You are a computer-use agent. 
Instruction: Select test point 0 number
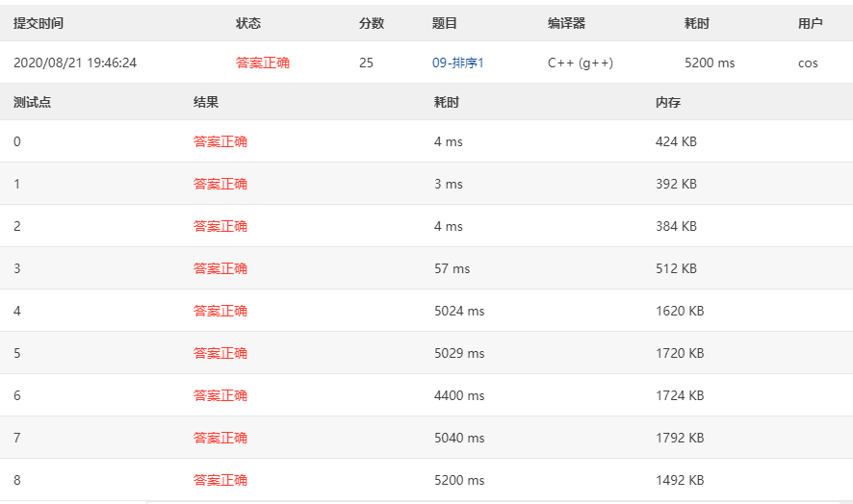(x=17, y=142)
